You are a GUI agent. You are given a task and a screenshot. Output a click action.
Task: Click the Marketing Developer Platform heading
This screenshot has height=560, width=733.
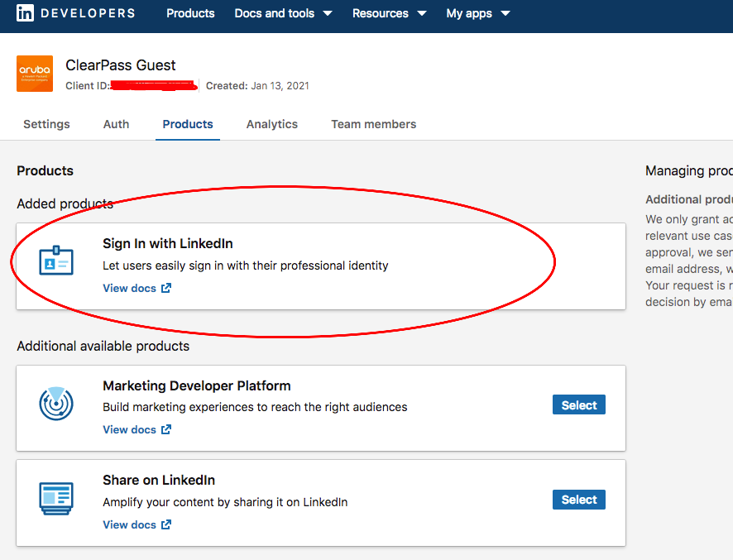tap(197, 385)
